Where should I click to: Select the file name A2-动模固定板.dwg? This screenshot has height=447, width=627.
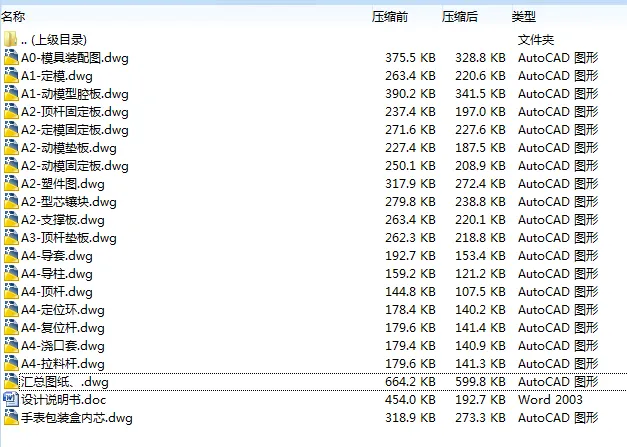pos(75,166)
